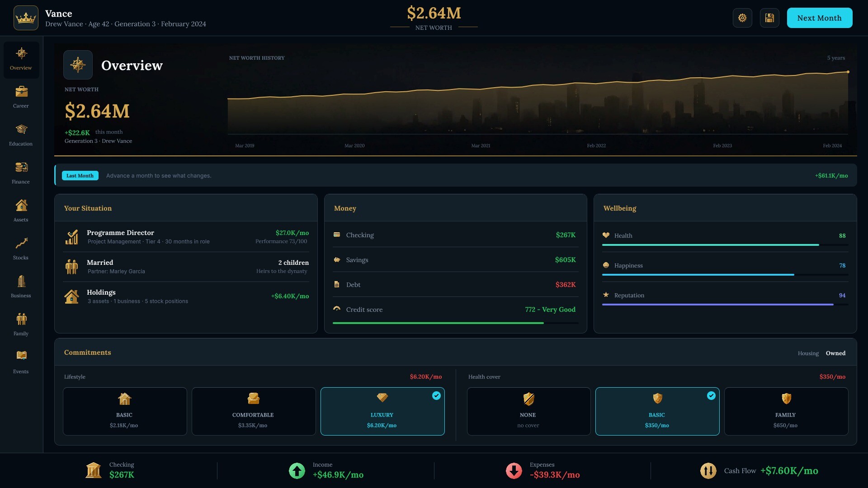Click the Credit score progress bar
The image size is (868, 488).
[456, 323]
